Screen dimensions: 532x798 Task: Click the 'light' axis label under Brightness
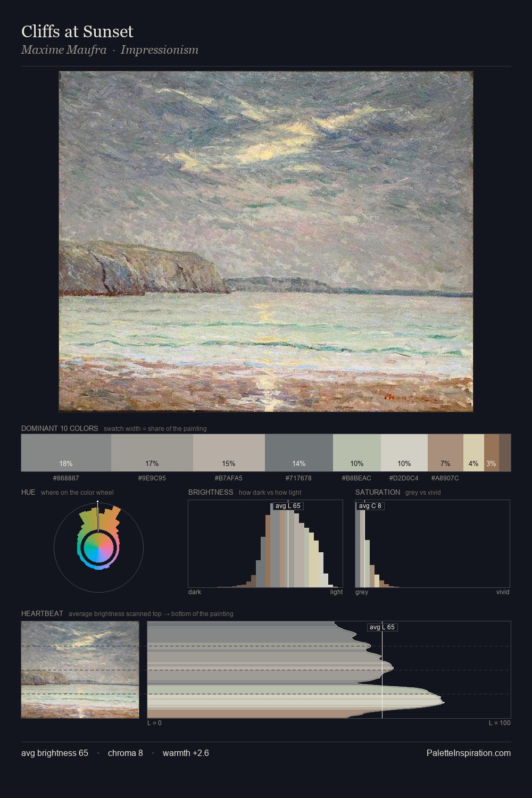coord(336,592)
